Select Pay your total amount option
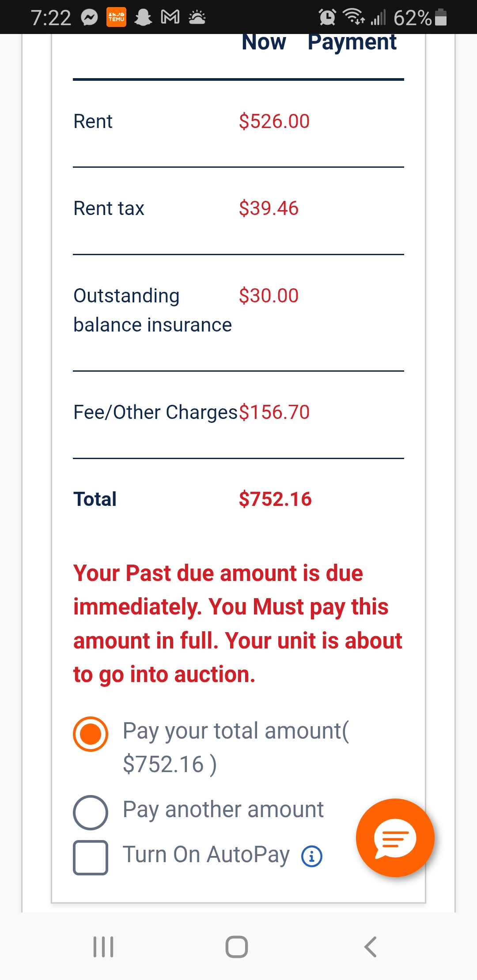 91,734
